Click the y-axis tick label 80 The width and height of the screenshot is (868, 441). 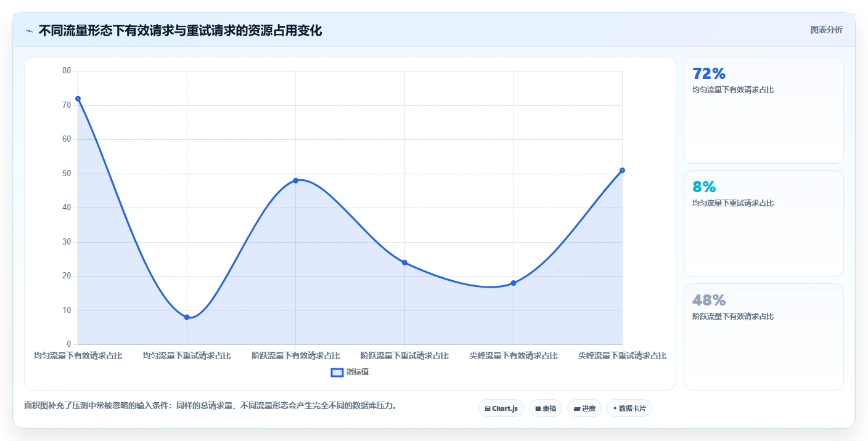[x=67, y=71]
